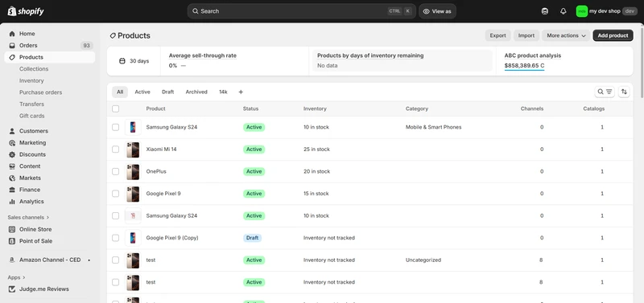Open the Analytics bar chart icon
Screen dimensions: 644x303
12,202
